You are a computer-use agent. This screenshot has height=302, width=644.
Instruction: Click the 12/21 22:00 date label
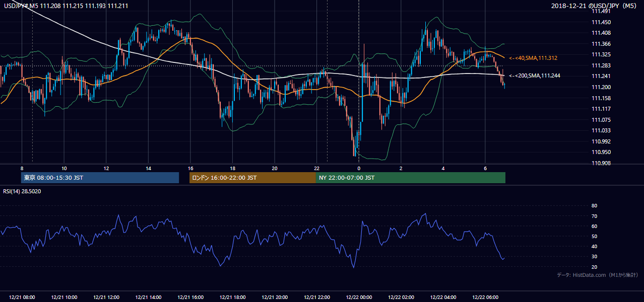point(316,297)
